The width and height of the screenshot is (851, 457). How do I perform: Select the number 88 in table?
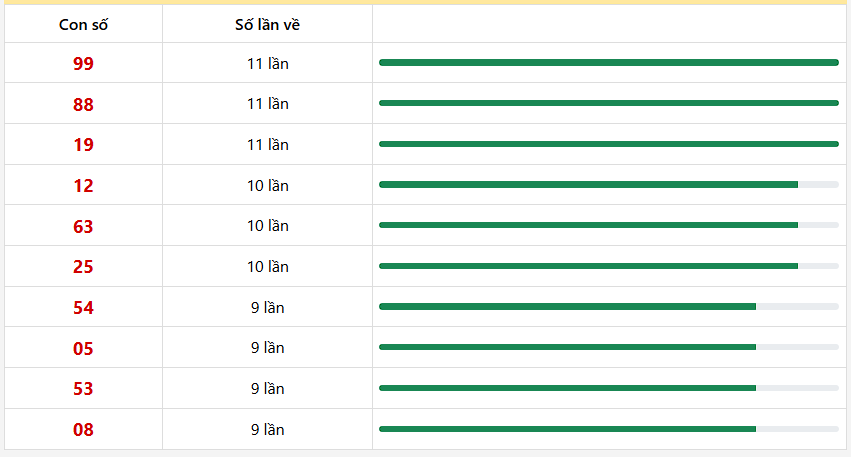tap(83, 104)
